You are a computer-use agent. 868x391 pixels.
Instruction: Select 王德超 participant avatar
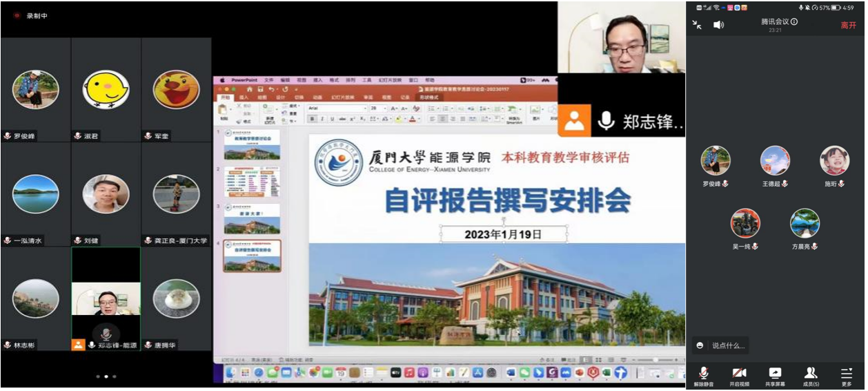[775, 161]
